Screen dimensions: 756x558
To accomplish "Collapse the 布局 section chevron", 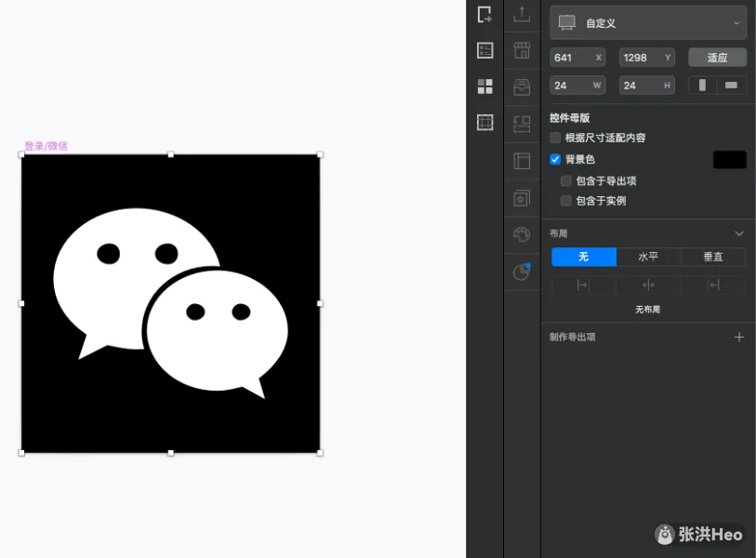I will pos(738,233).
